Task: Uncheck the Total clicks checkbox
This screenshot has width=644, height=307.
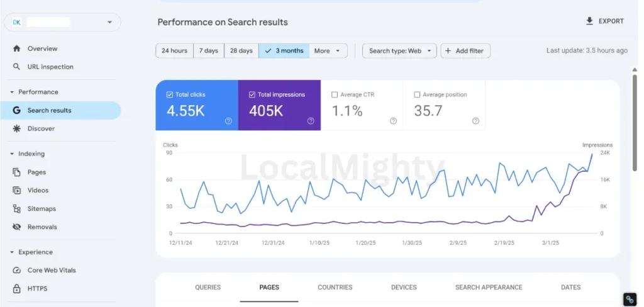Action: click(170, 95)
